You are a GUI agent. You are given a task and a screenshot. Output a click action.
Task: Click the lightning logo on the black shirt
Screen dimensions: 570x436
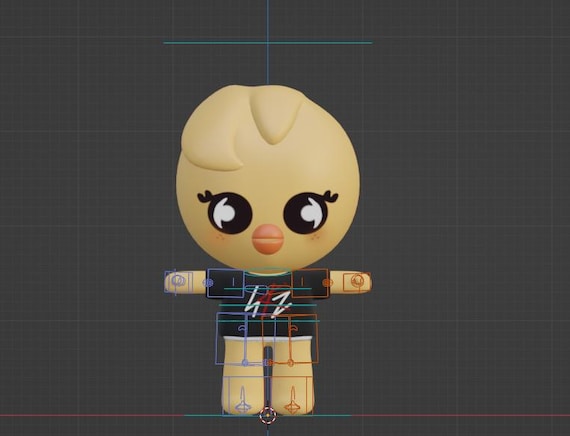(x=269, y=301)
